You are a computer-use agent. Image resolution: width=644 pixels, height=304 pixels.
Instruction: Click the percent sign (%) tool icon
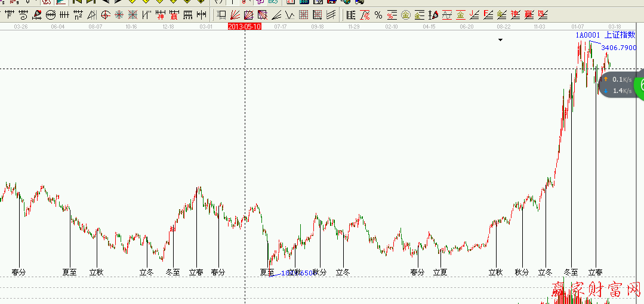pyautogui.click(x=378, y=15)
